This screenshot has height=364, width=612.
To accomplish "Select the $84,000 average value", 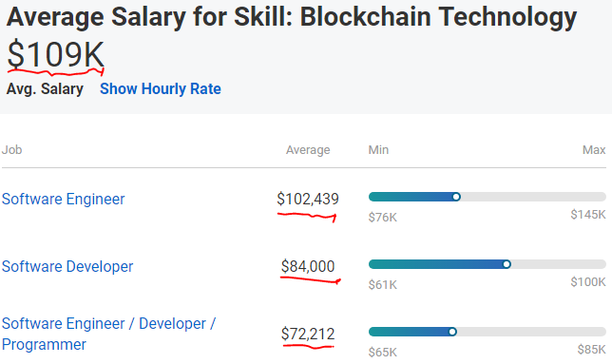I will [x=308, y=266].
